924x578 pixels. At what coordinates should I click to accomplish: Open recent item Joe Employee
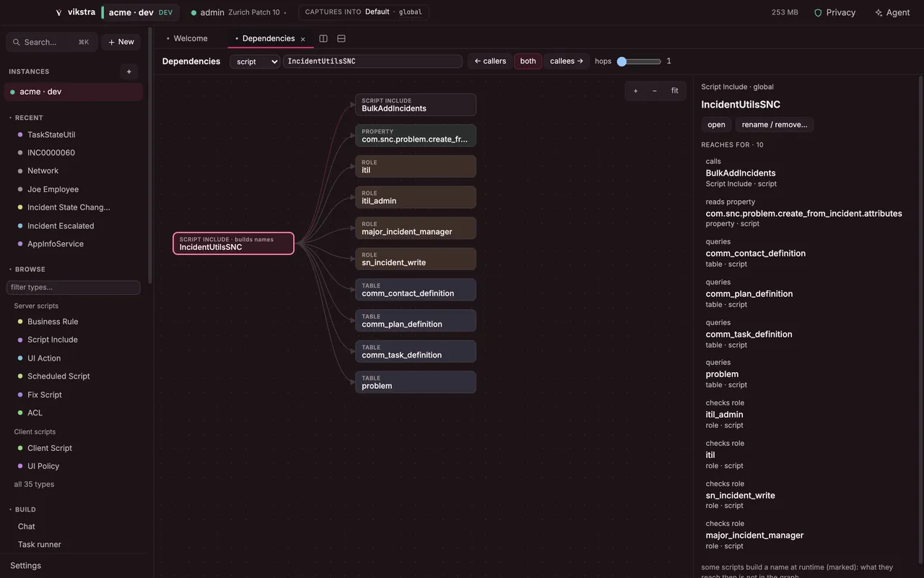pos(53,189)
